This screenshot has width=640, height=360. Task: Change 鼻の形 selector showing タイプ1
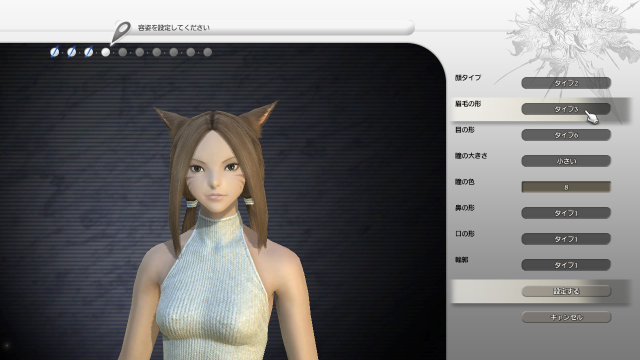566,213
